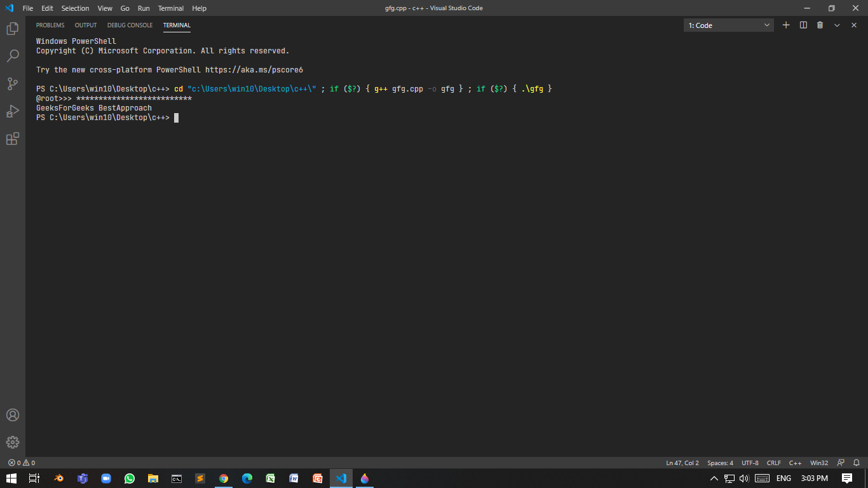Go to line via Ln 47, Col 2
868x488 pixels.
[682, 463]
